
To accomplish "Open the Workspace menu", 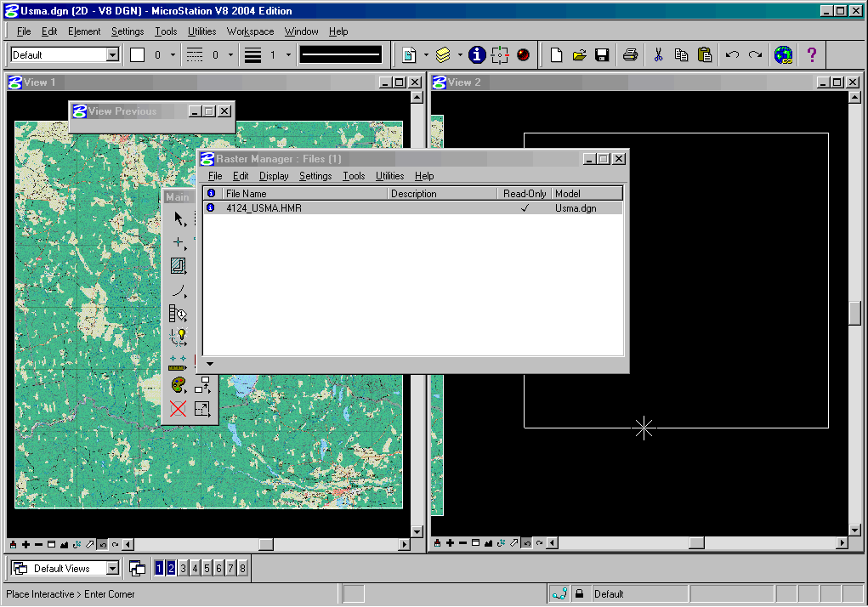I will tap(250, 31).
